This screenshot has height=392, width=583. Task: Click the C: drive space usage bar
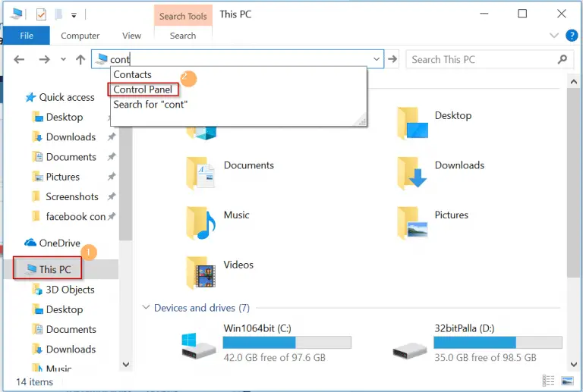pyautogui.click(x=287, y=342)
